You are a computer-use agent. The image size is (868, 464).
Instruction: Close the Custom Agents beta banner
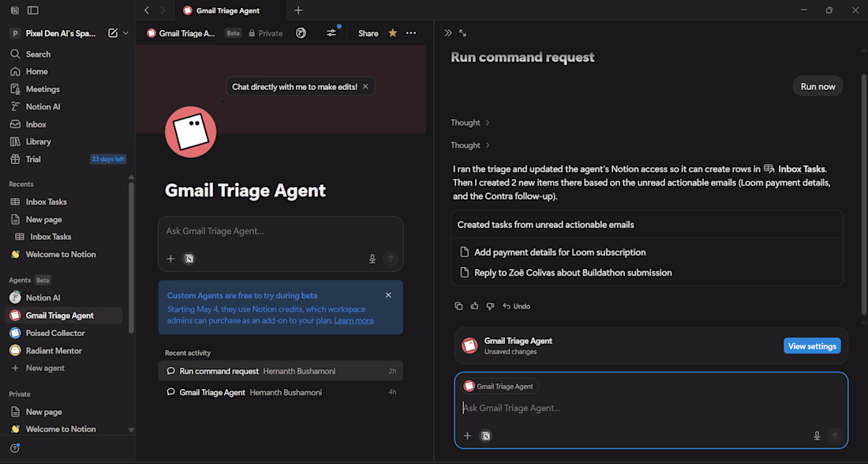[388, 295]
